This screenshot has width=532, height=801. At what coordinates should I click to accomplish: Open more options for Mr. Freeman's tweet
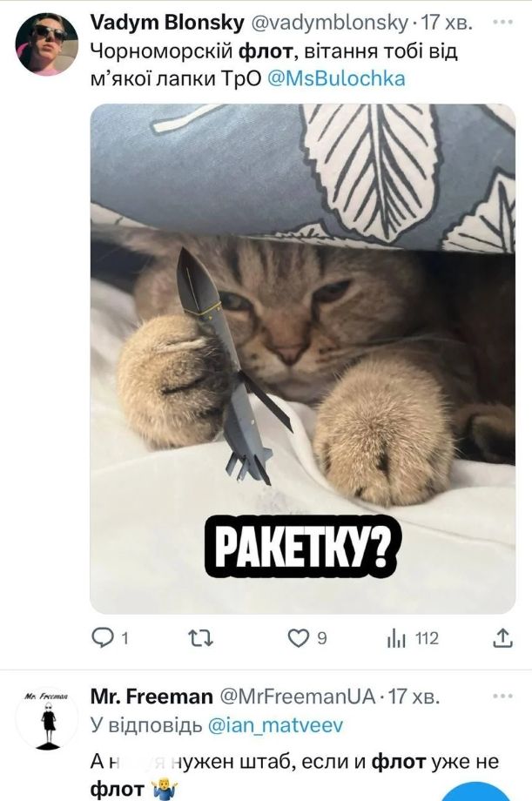pos(503,696)
